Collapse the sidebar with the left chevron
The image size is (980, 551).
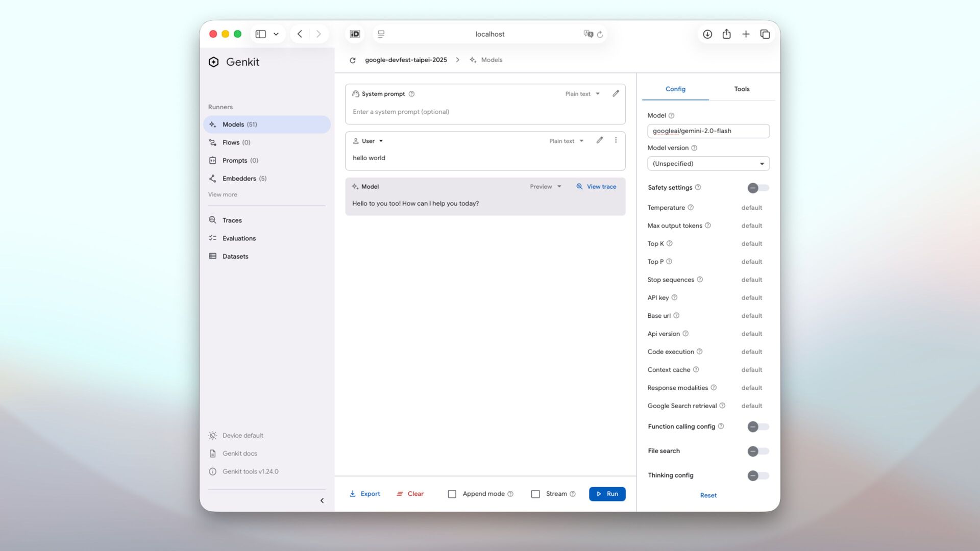[x=322, y=500]
